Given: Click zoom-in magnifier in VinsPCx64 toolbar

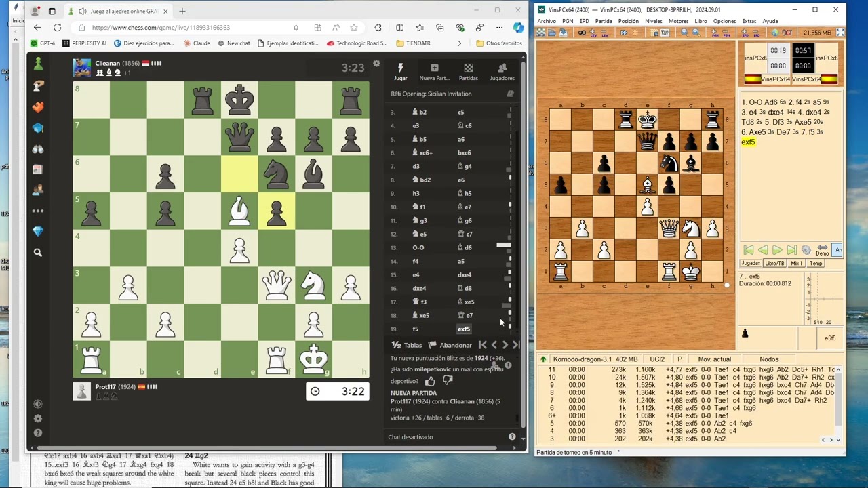Looking at the screenshot, I should click(684, 33).
